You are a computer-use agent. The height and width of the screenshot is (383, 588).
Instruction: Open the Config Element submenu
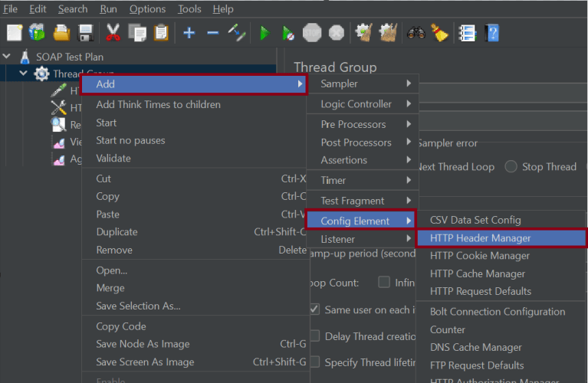point(361,221)
